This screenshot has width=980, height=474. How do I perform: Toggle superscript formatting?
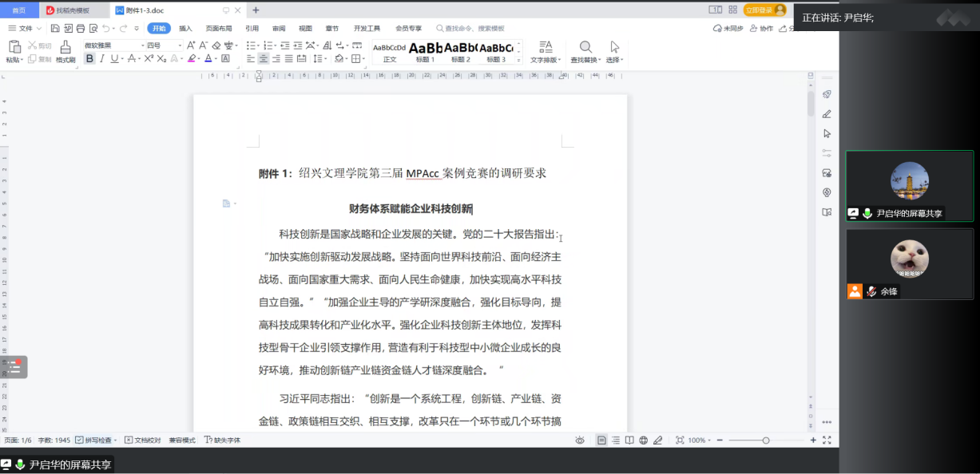coord(149,58)
